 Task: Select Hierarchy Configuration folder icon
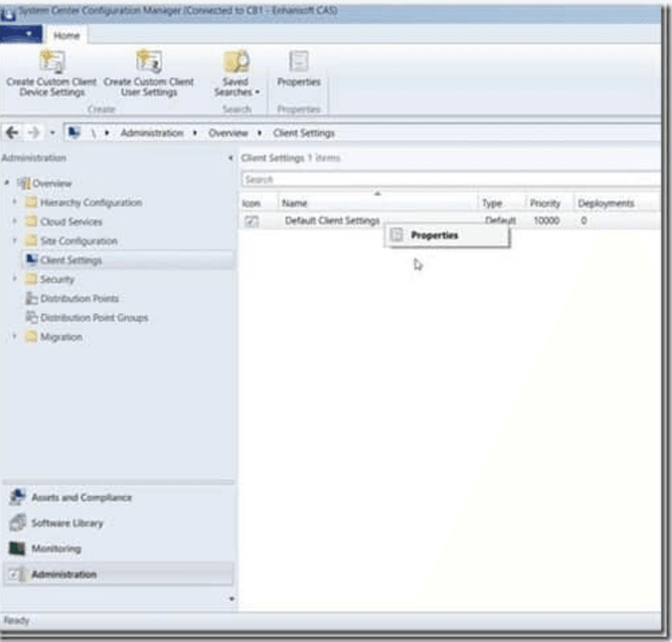coord(30,202)
